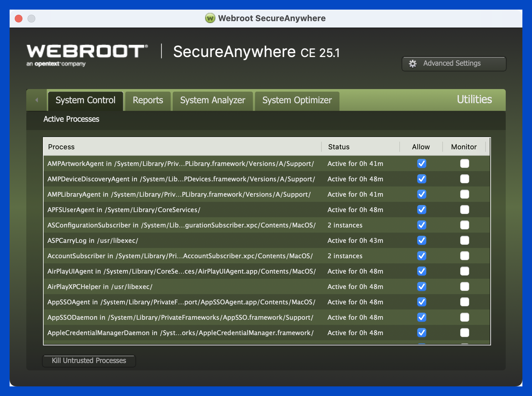532x396 pixels.
Task: Toggle Allow checkbox for ASPCarryLog
Action: point(421,241)
